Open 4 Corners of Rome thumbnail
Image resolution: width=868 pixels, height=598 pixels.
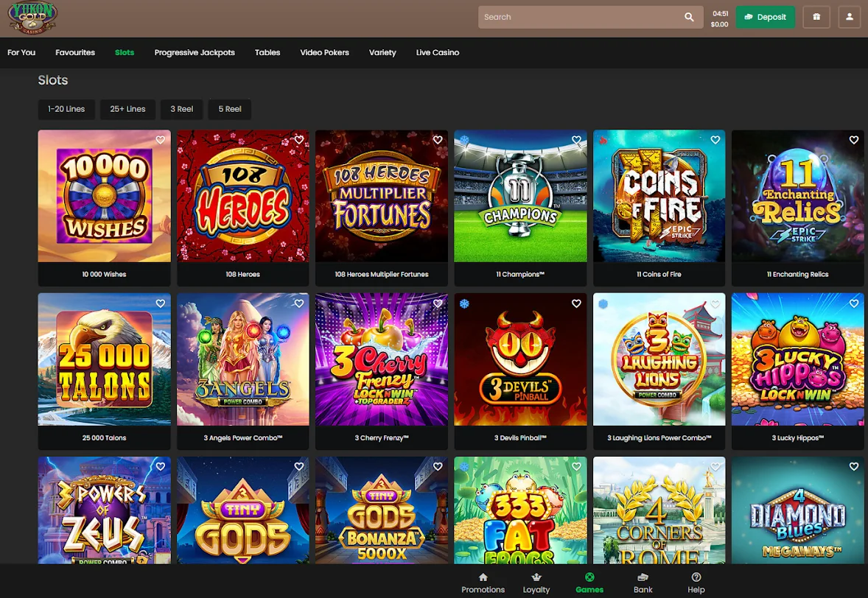coord(659,510)
